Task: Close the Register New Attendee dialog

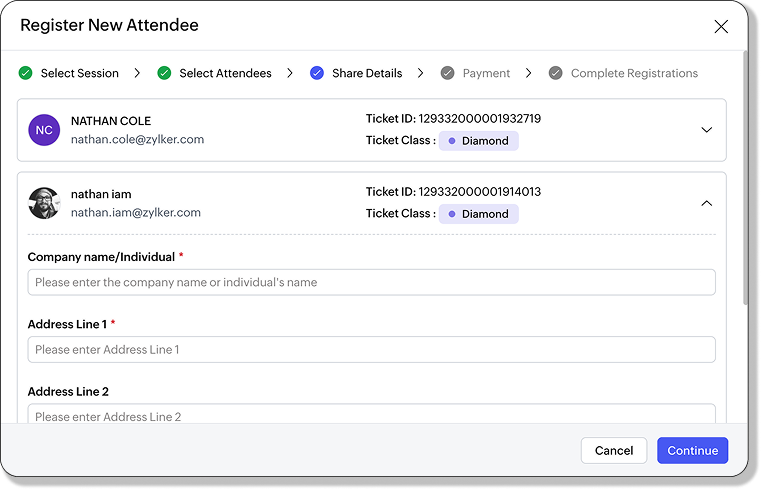Action: (x=721, y=27)
